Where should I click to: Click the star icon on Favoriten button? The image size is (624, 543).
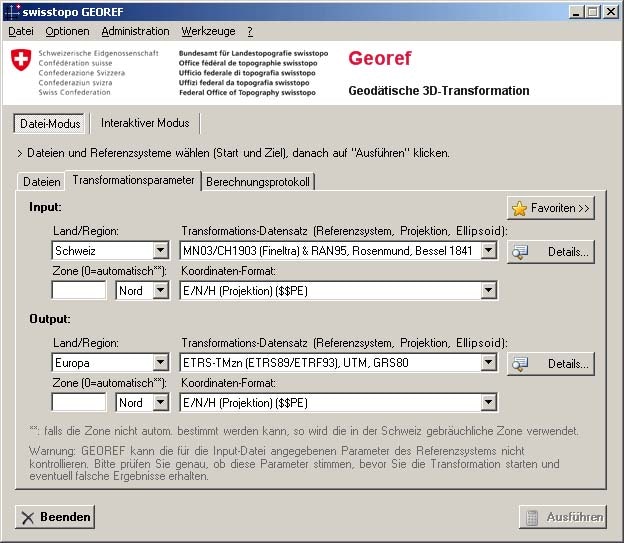pos(519,208)
